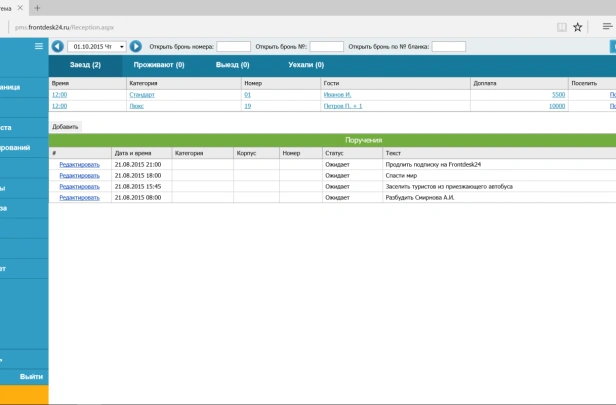Toggle the sidebar hamburger menu icon

pos(38,46)
